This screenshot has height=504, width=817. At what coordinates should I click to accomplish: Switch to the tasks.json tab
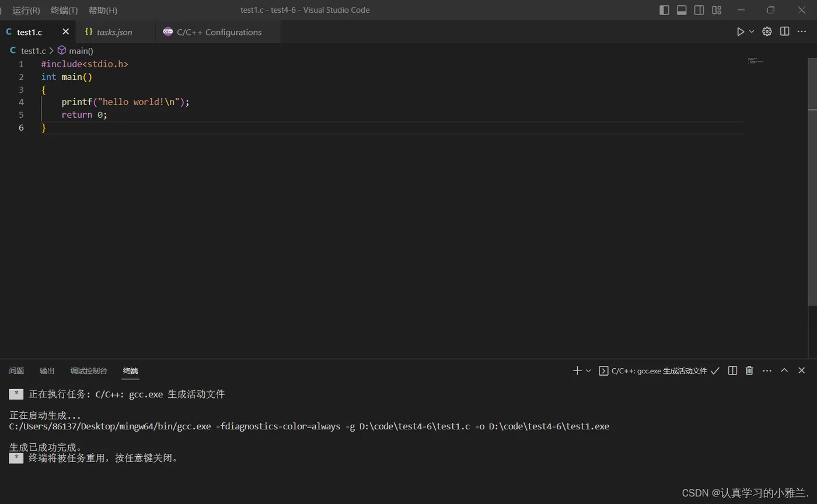click(x=114, y=32)
